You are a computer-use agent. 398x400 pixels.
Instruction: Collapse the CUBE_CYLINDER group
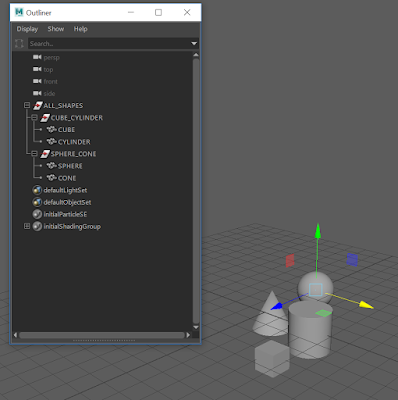tap(34, 118)
